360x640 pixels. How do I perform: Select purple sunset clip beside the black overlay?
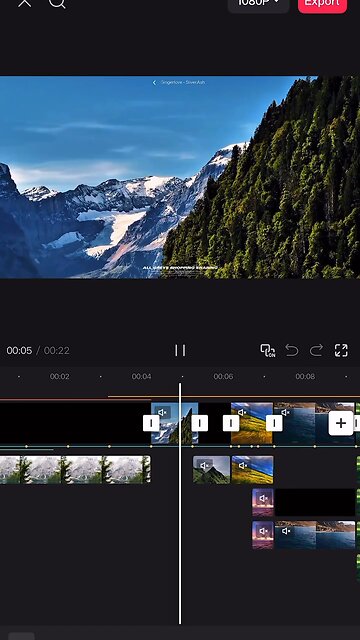click(x=263, y=502)
